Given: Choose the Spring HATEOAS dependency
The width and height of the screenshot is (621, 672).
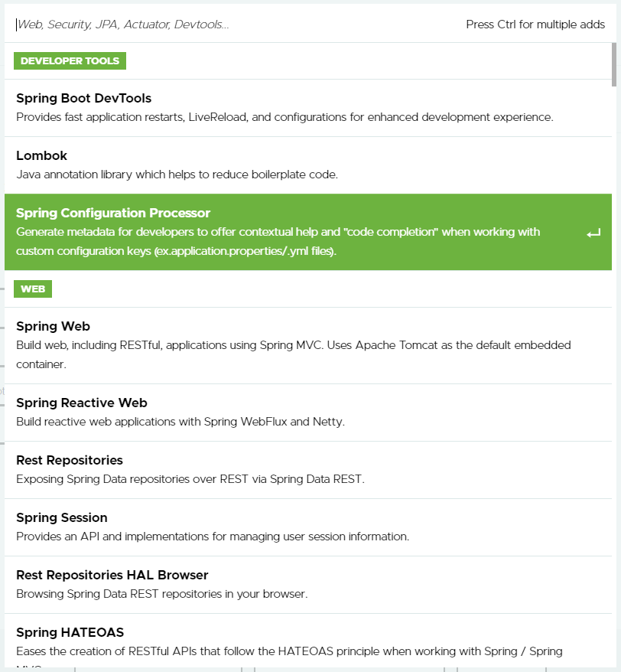Looking at the screenshot, I should (308, 641).
